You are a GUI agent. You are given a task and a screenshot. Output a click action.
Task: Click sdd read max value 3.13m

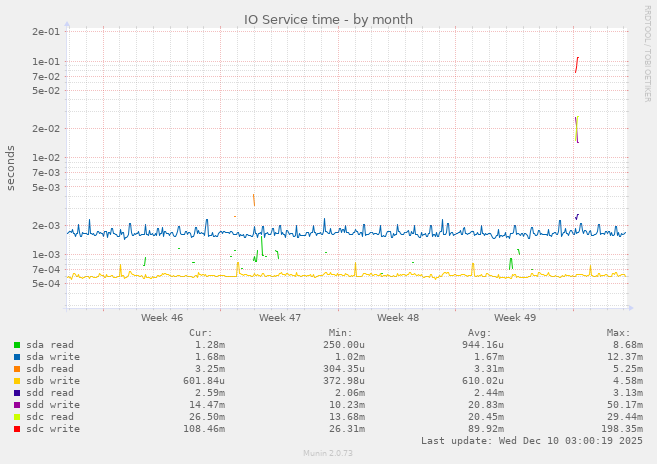pos(628,393)
